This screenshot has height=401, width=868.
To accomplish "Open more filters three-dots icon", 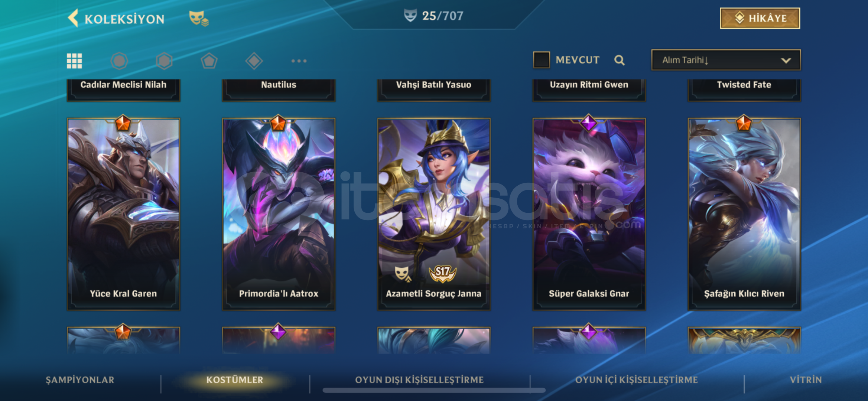I will (x=299, y=61).
